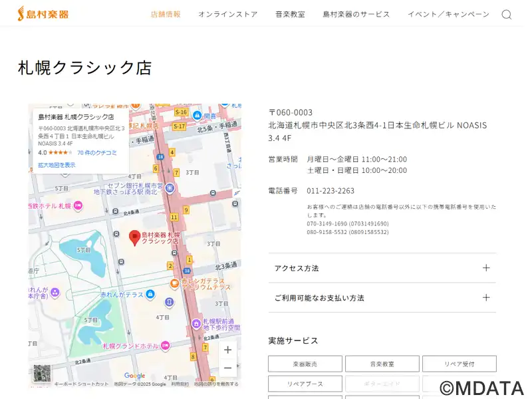
Task: Click the ATM pin for セブン銀行
Action: (x=170, y=188)
